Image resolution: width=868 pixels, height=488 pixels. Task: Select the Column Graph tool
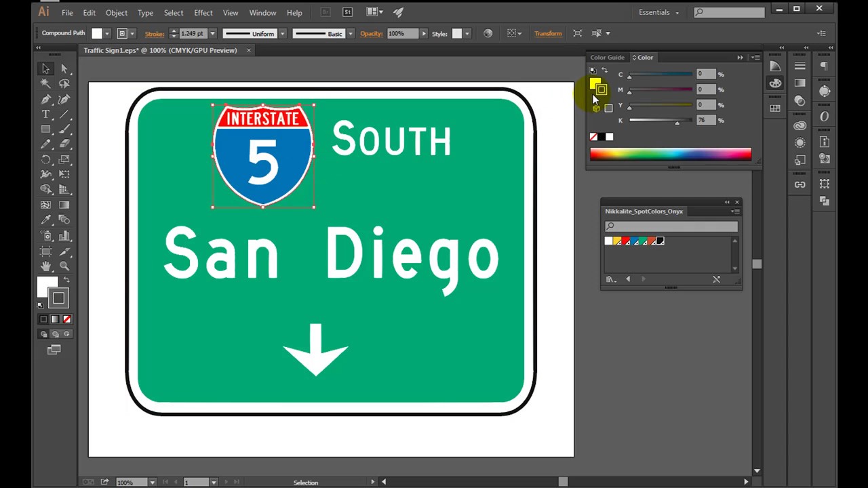(x=64, y=235)
